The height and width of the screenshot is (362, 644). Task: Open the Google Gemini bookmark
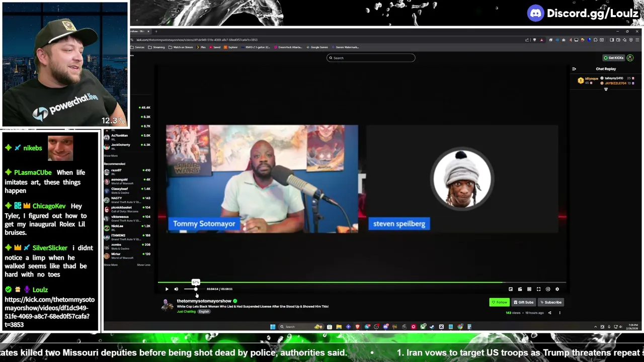(317, 47)
